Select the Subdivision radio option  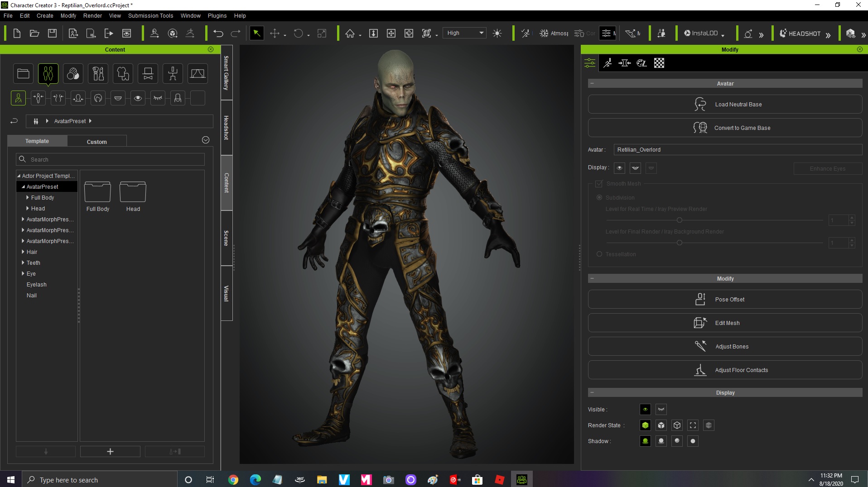[x=599, y=197]
